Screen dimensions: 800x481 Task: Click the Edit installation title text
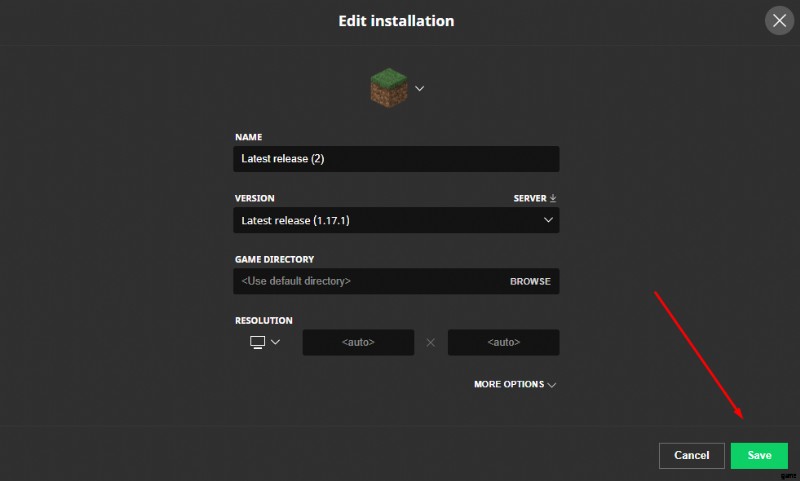click(x=396, y=20)
